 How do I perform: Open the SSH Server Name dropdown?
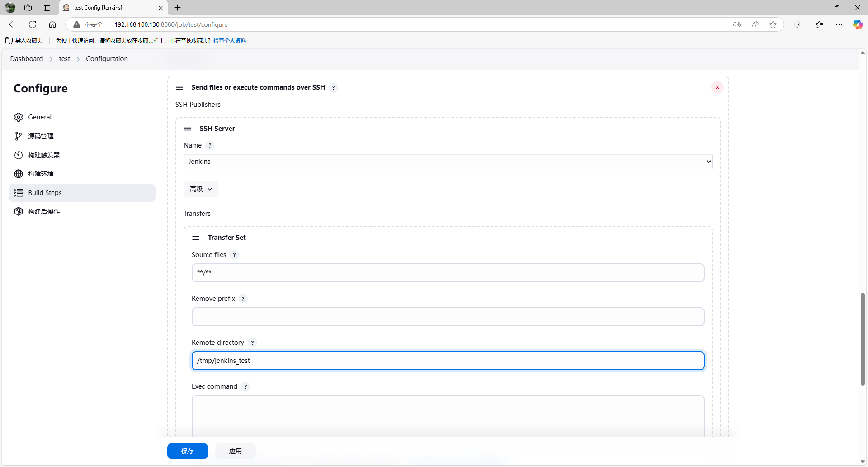click(x=448, y=162)
